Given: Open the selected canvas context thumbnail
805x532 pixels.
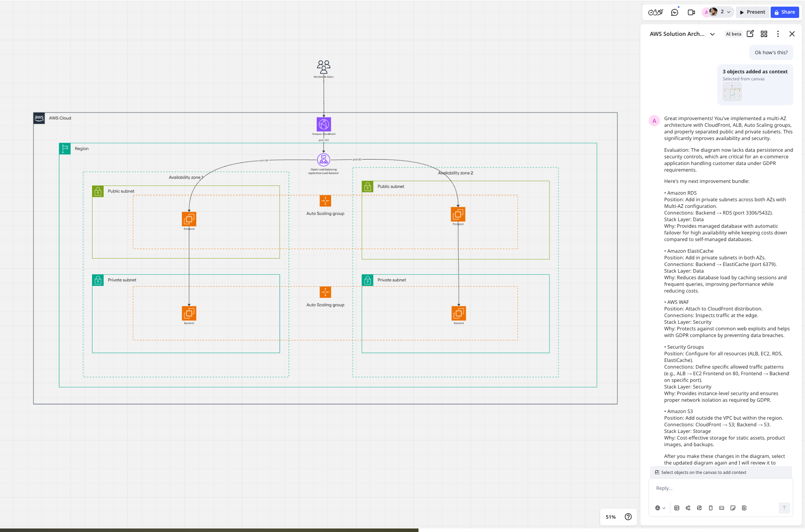Looking at the screenshot, I should [732, 92].
